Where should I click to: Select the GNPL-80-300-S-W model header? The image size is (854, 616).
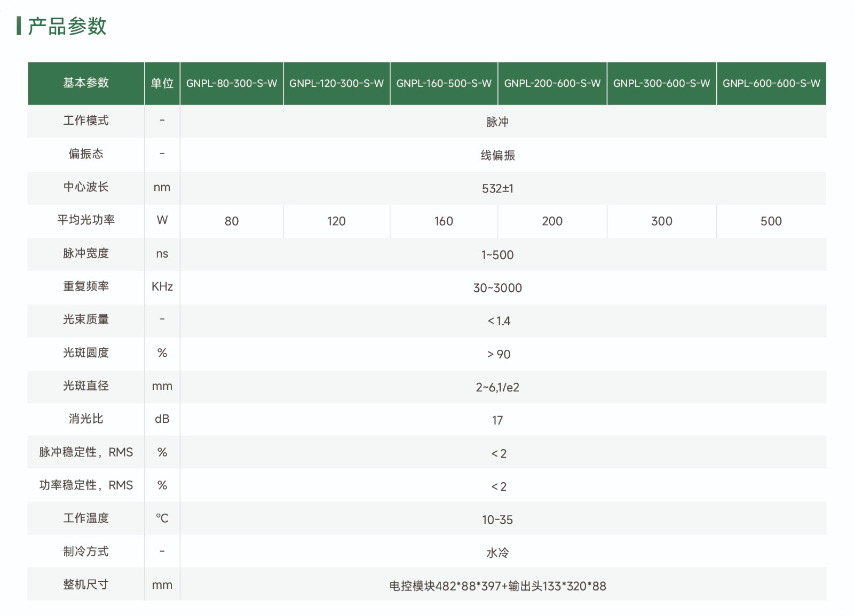231,83
